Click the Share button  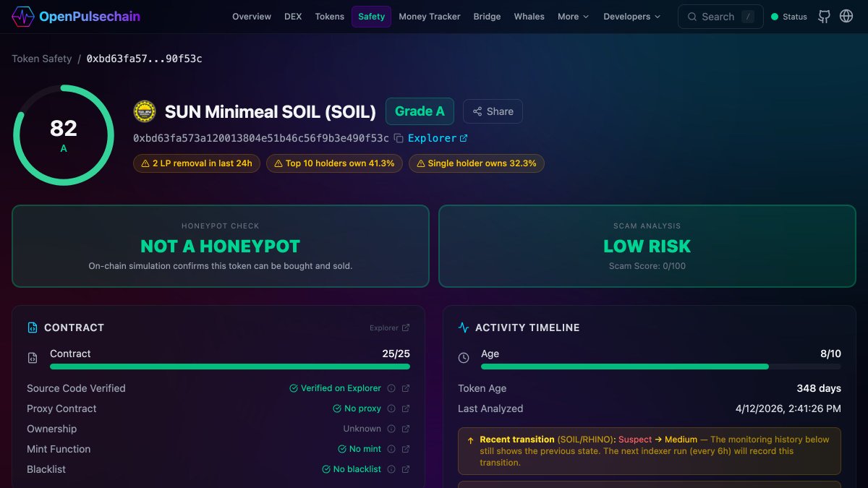pos(493,111)
